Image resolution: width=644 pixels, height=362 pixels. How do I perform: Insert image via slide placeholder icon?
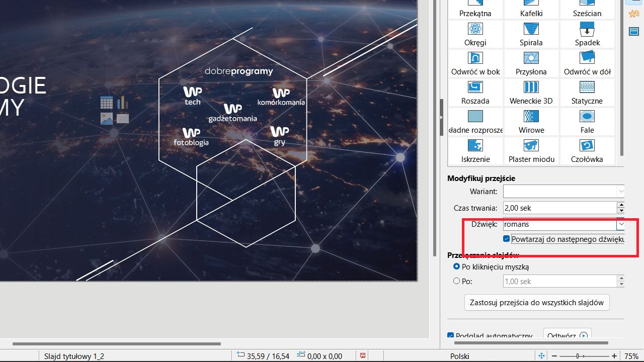tap(107, 119)
